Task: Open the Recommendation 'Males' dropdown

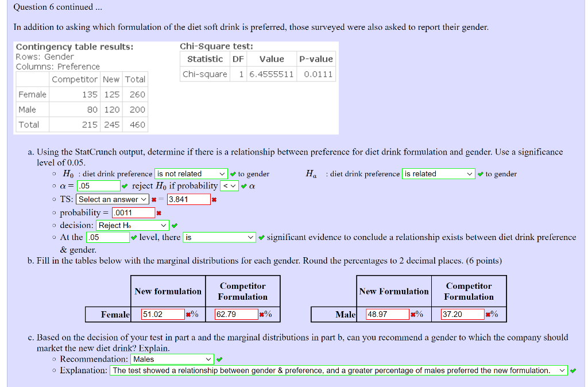Action: click(172, 359)
